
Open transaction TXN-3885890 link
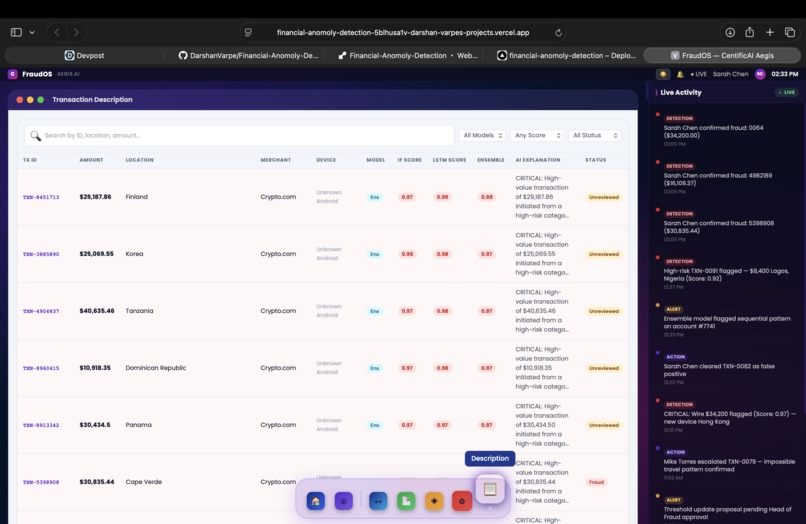(41, 254)
